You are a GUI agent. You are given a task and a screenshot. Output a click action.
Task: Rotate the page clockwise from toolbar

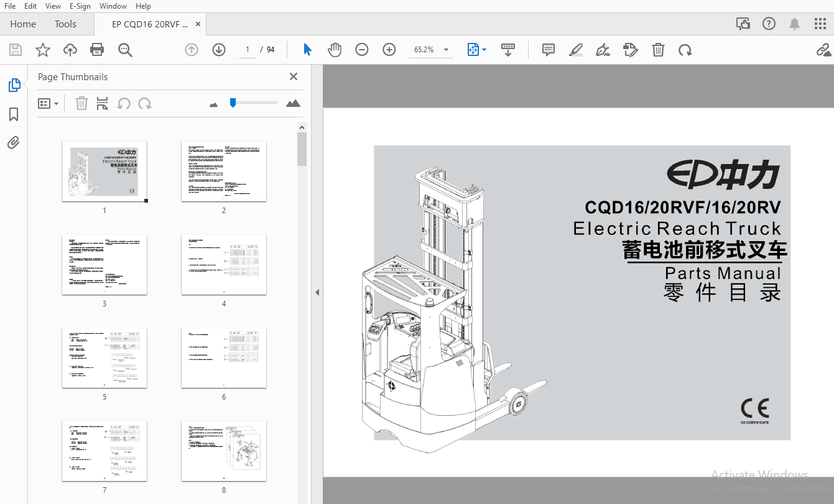click(685, 50)
